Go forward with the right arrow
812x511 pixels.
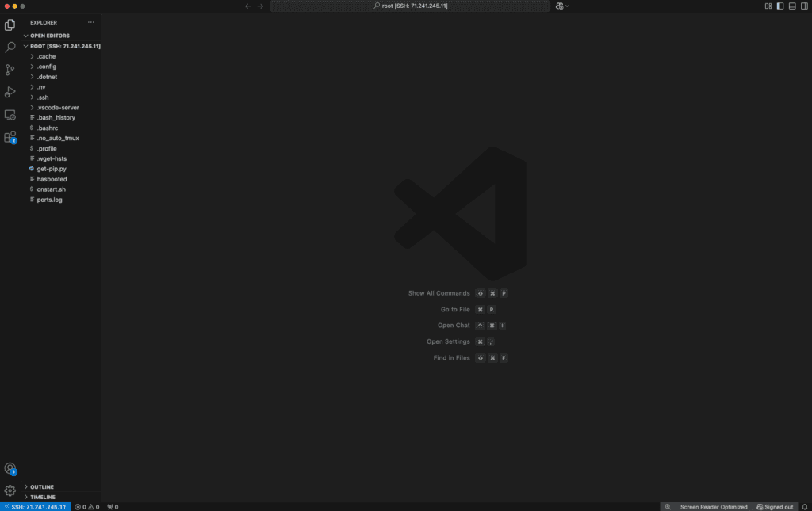coord(260,6)
